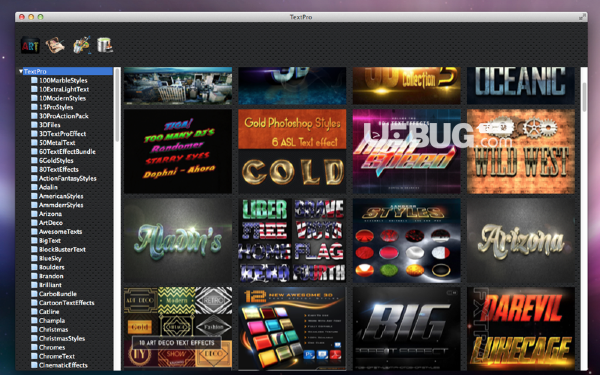Open the Brandon folder
600x375 pixels.
pos(51,276)
